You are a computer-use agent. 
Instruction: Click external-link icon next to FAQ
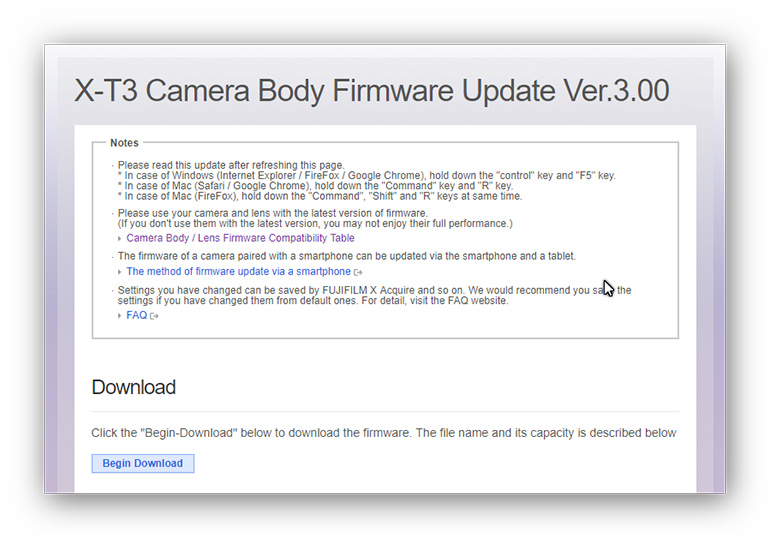click(x=154, y=316)
